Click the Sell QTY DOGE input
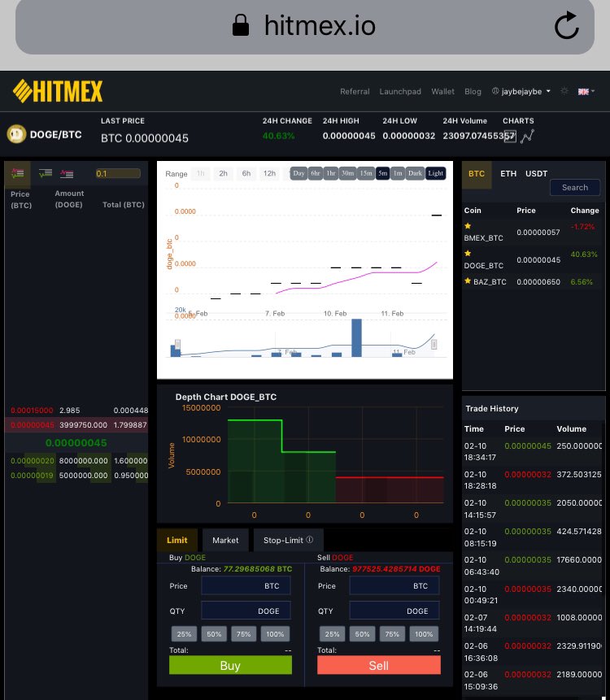The image size is (610, 700). [394, 611]
